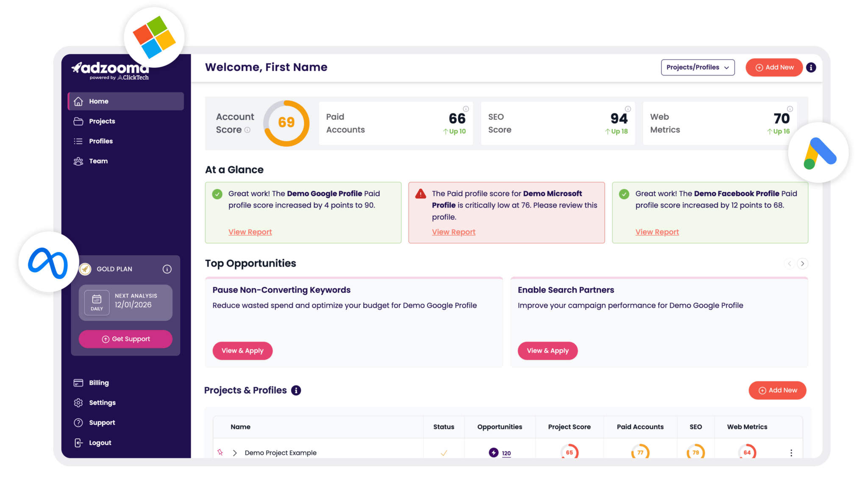This screenshot has height=481, width=868.
Task: Click the info icon beside Add New header
Action: pyautogui.click(x=811, y=67)
